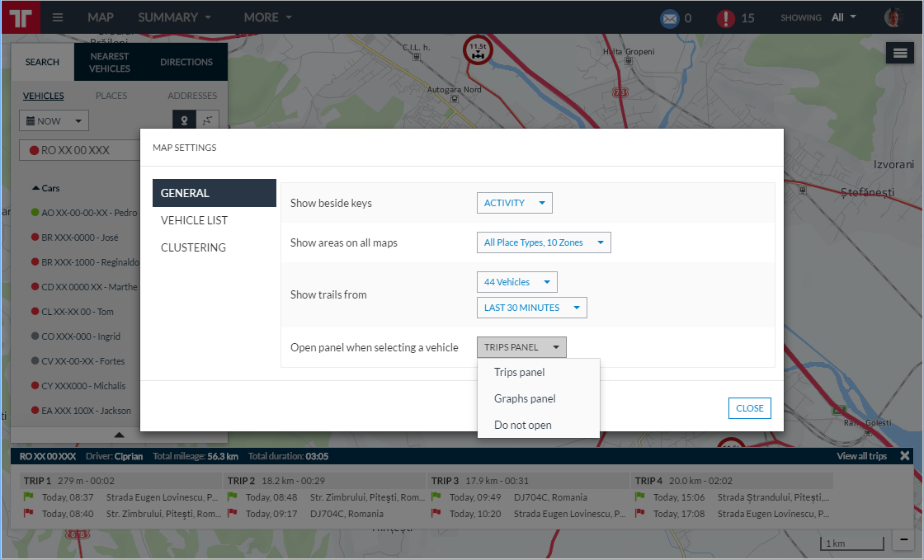Click the user profile avatar
Viewport: 924px width, 560px height.
click(x=893, y=17)
